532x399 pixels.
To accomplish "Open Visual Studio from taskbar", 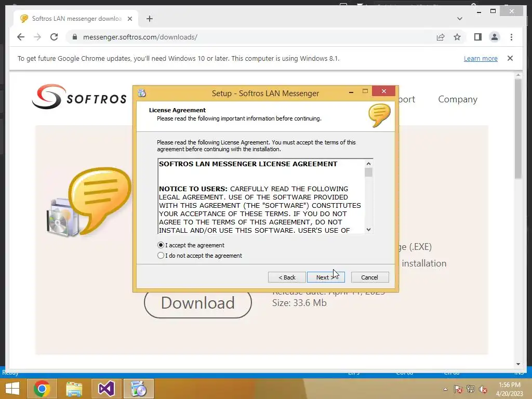I will pos(106,389).
